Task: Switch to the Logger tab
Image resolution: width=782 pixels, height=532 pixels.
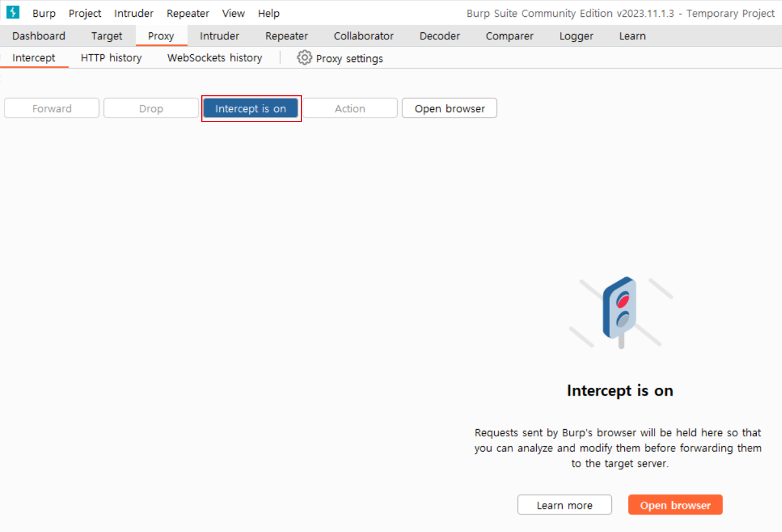Action: point(576,36)
